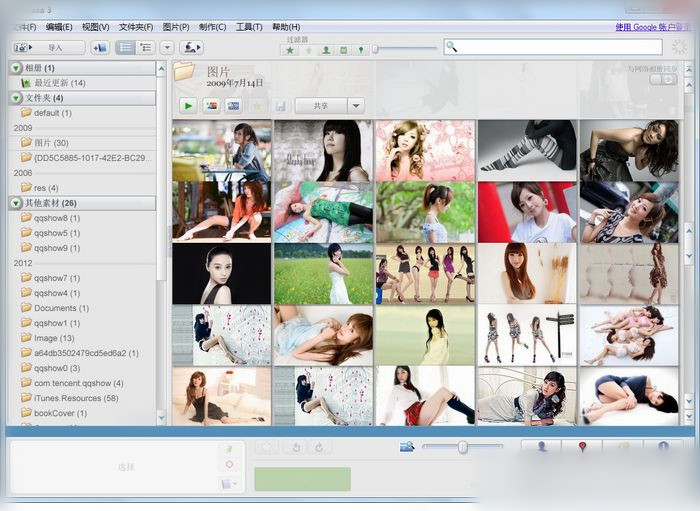Viewport: 700px width, 511px height.
Task: Open the tags panel icon
Action: (623, 446)
